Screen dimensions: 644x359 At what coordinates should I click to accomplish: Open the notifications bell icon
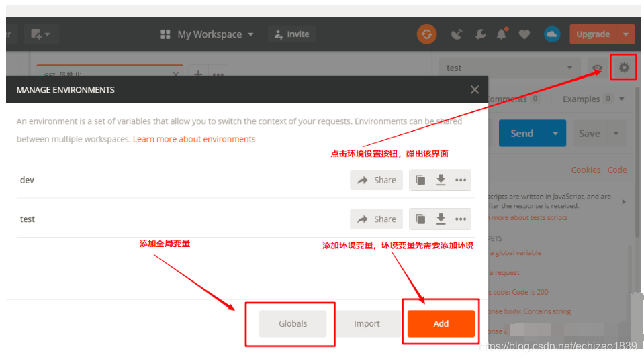tap(502, 34)
